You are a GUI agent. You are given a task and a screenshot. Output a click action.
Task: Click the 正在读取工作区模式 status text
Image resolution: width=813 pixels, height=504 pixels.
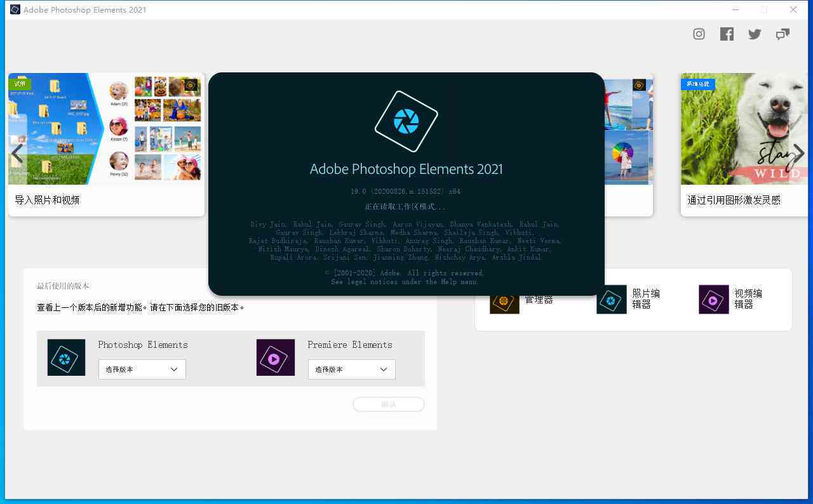tap(405, 207)
